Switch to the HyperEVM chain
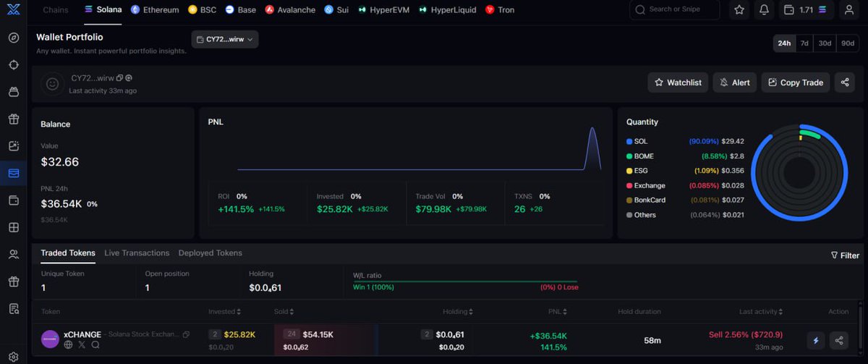This screenshot has width=868, height=364. [x=384, y=10]
